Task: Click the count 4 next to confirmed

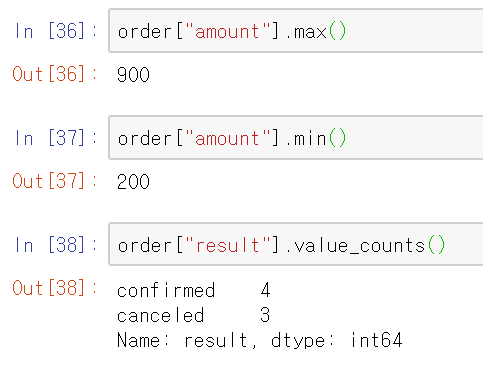Action: pyautogui.click(x=265, y=290)
